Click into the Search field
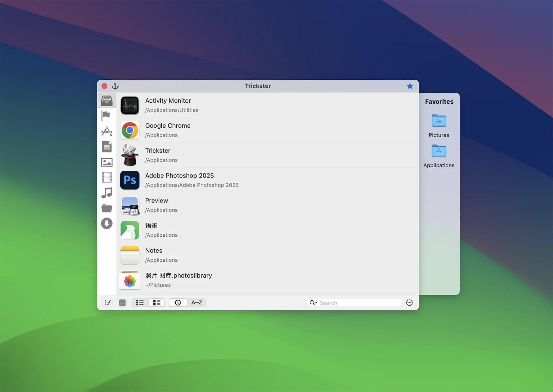 (355, 303)
